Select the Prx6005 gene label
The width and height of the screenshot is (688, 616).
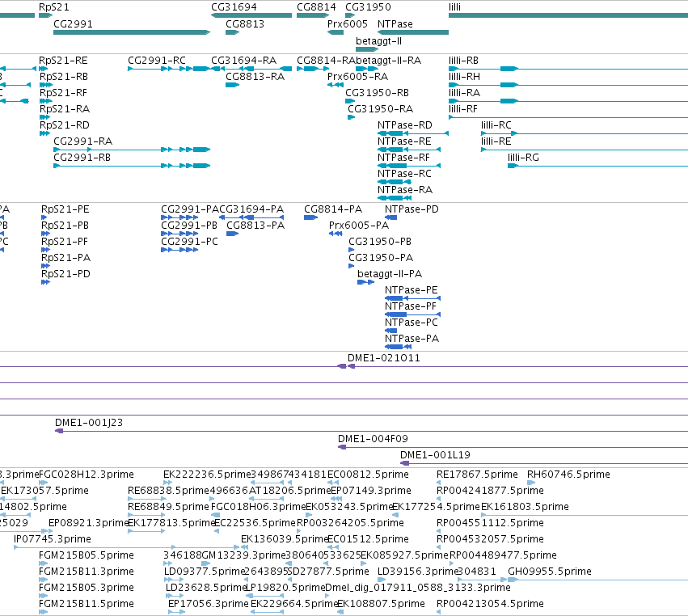(x=348, y=23)
